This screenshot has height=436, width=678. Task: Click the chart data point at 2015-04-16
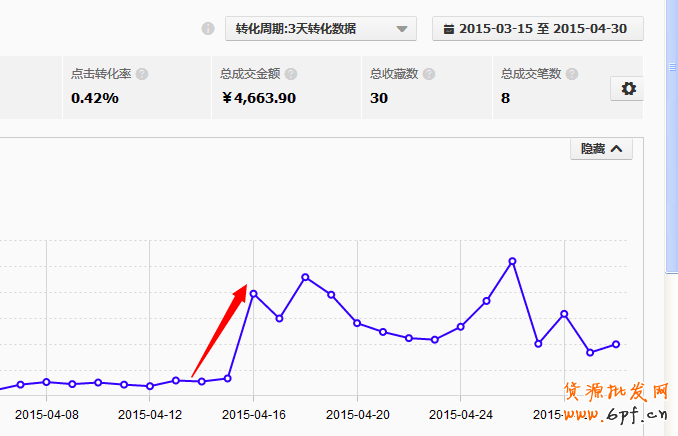click(x=254, y=293)
